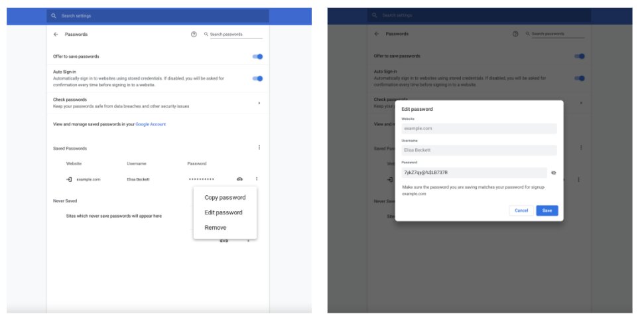This screenshot has height=326, width=644.
Task: Click Save in the Edit password dialog
Action: point(547,210)
